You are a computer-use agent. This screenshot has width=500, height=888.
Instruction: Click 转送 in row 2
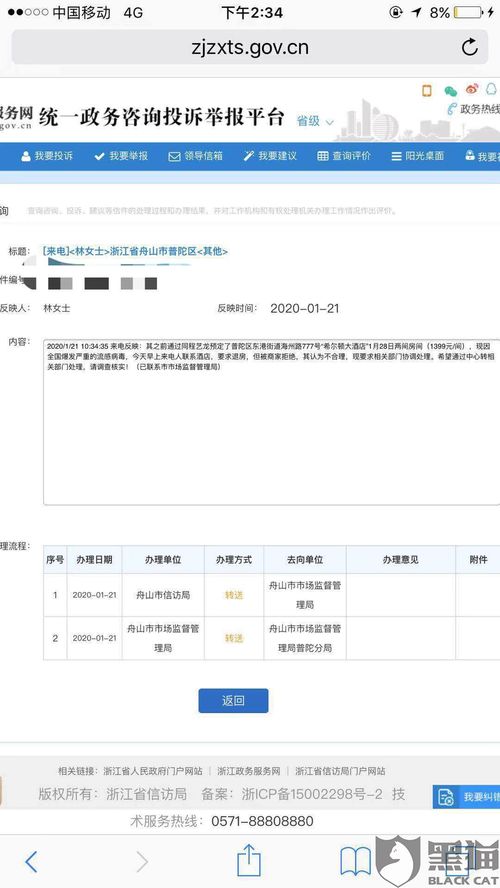coord(234,638)
